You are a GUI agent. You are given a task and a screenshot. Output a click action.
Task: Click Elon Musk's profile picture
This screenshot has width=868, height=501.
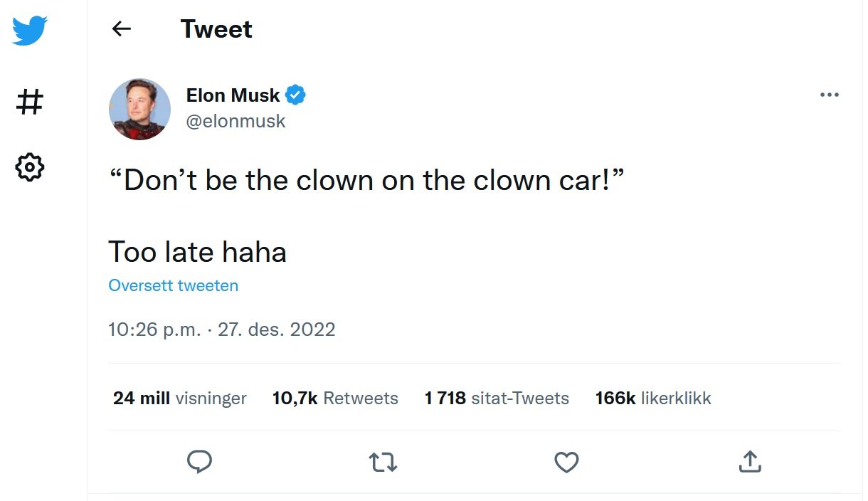click(x=139, y=109)
